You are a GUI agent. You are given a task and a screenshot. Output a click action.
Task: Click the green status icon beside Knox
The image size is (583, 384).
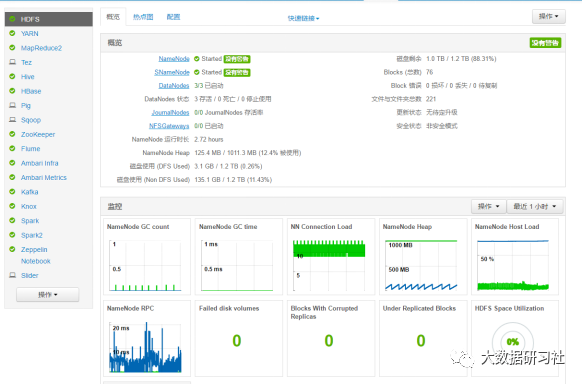pos(12,206)
